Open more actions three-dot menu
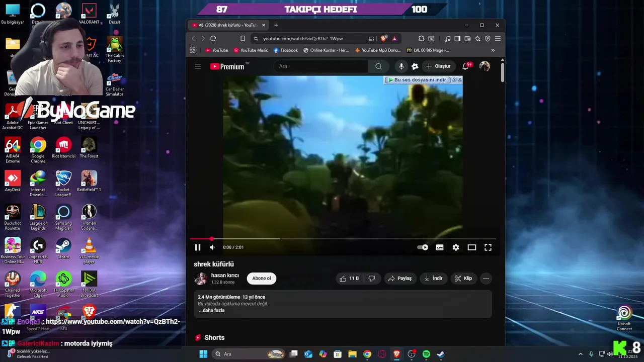The image size is (644, 362). point(486,279)
